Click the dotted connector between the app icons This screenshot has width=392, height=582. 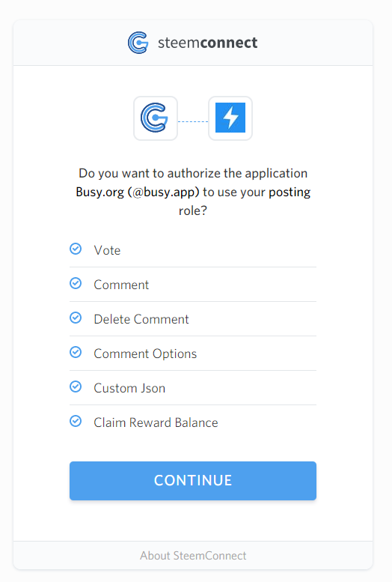193,121
